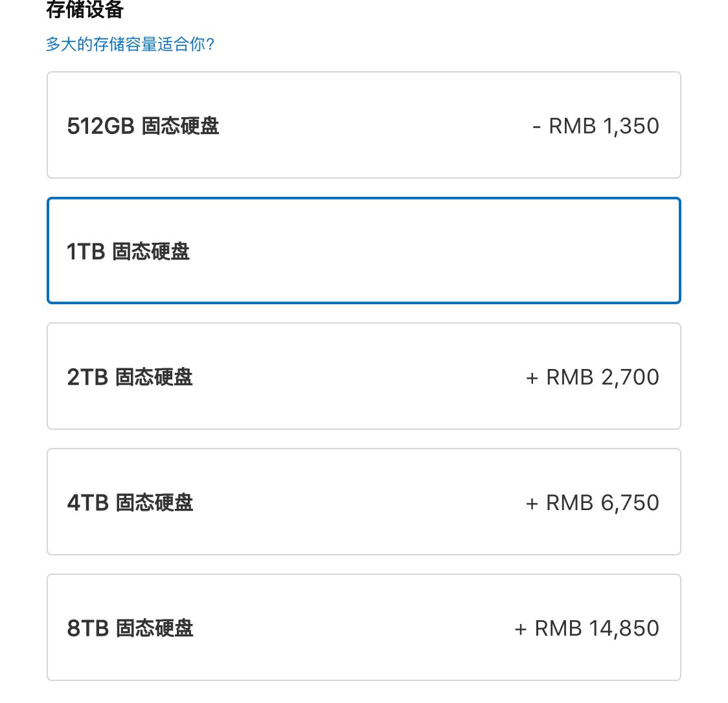Screen dimensions: 728x703
Task: Select the 2TB 固态硬盘 storage option
Action: click(x=363, y=376)
